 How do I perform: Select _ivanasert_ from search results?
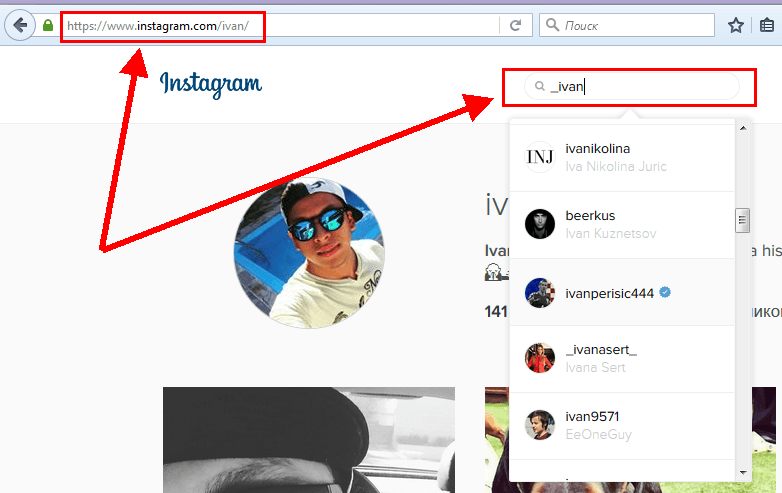coord(622,359)
